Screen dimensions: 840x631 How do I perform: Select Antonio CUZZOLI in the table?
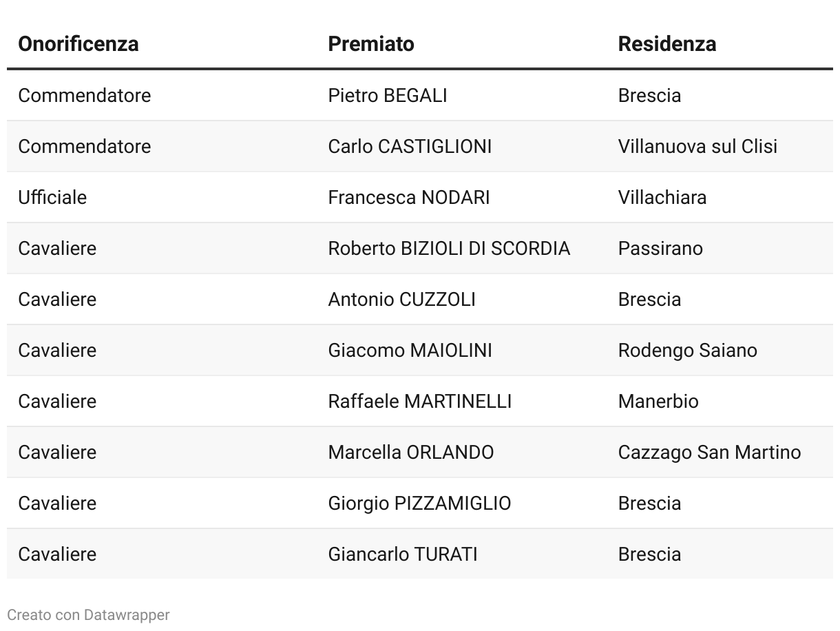pyautogui.click(x=401, y=299)
